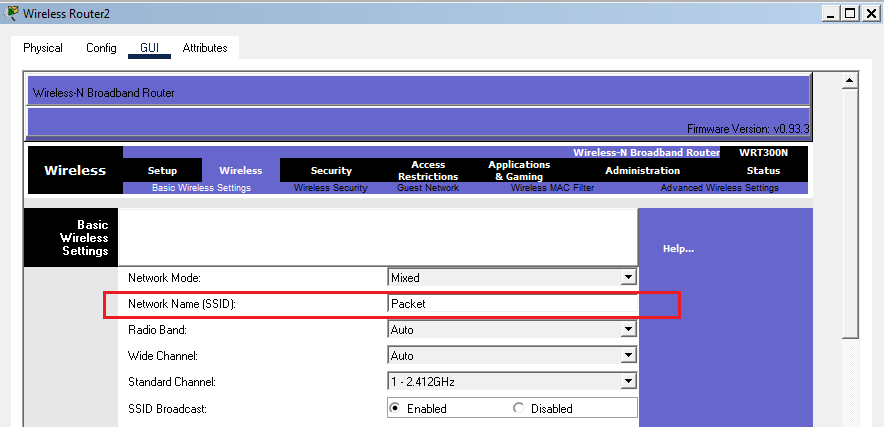
Task: Open the Administration section
Action: tap(642, 171)
